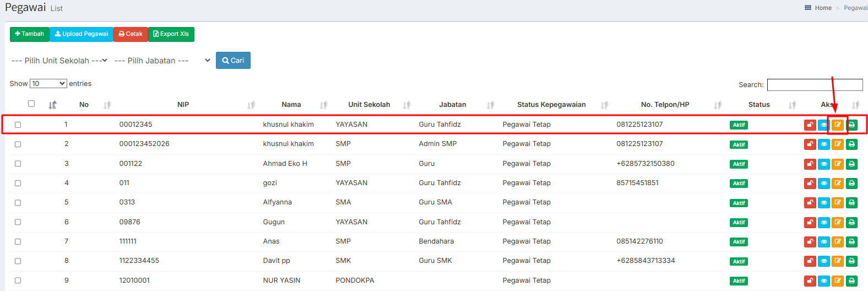Image resolution: width=868 pixels, height=291 pixels.
Task: Open the Pilih Unit Sekolah dropdown
Action: (x=59, y=61)
